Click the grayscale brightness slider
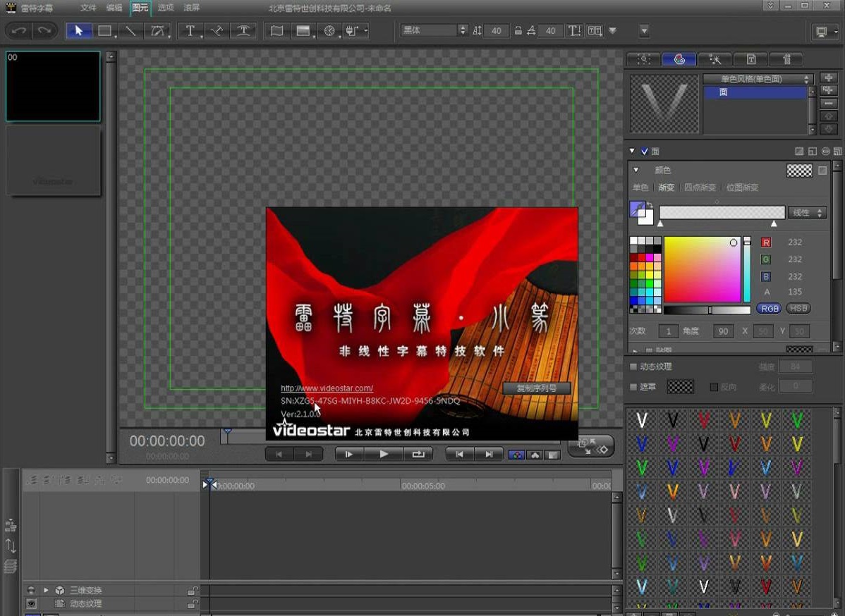Screen dimensions: 845x616 (707, 310)
